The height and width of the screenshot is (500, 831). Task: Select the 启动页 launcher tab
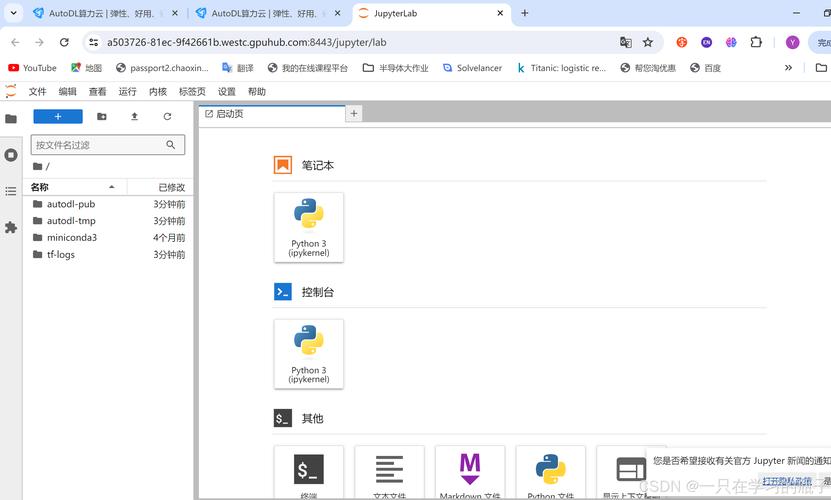pos(272,114)
